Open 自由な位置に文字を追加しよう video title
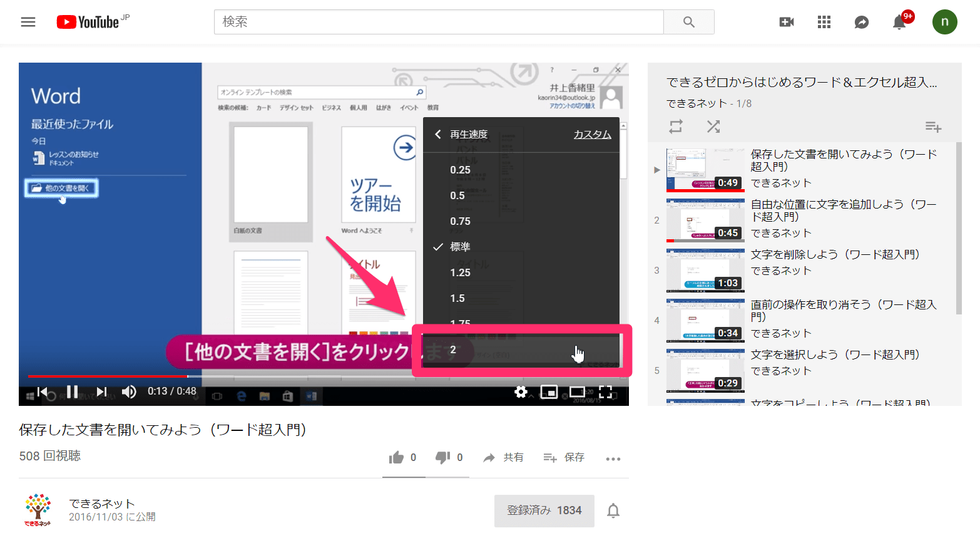Screen dimensions: 980x533 click(x=844, y=210)
